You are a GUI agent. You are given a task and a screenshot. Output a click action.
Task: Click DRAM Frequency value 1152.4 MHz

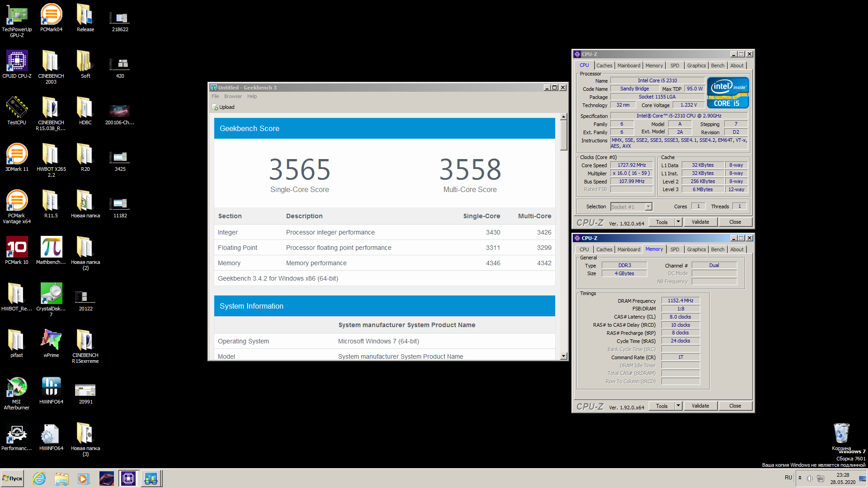click(x=680, y=300)
